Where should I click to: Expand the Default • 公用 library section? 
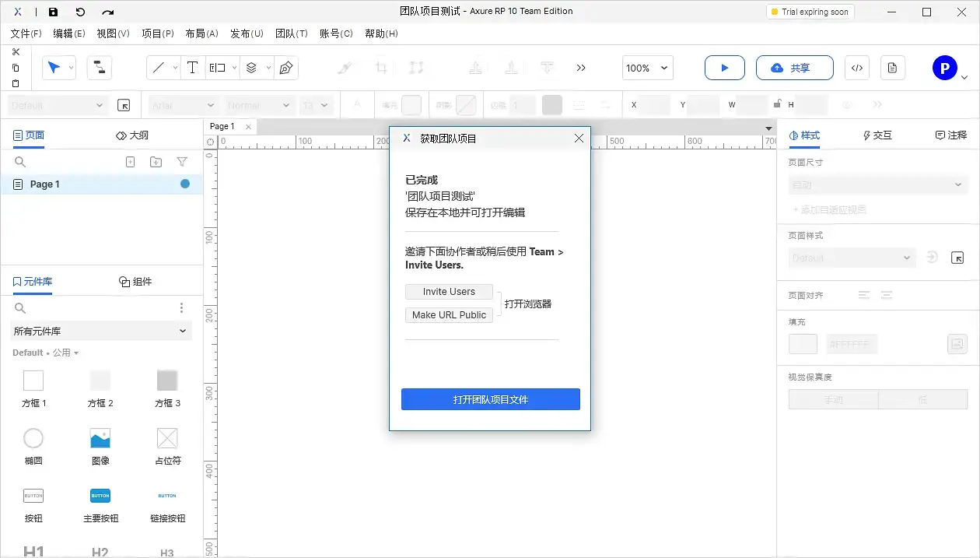(x=44, y=352)
